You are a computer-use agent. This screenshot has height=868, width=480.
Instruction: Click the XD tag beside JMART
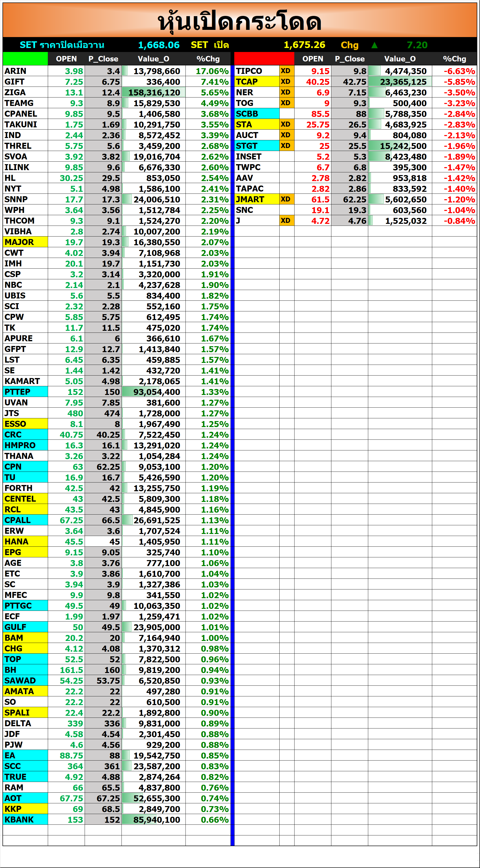click(x=287, y=199)
